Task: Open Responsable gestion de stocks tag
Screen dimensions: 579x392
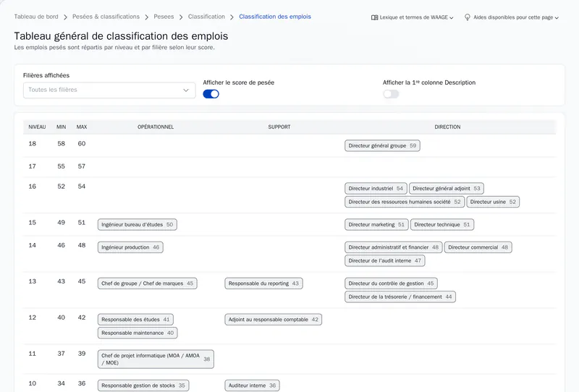Action: tap(143, 385)
